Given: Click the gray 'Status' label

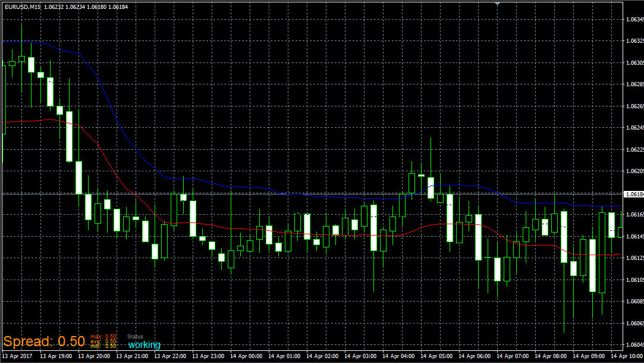Looking at the screenshot, I should [x=135, y=337].
